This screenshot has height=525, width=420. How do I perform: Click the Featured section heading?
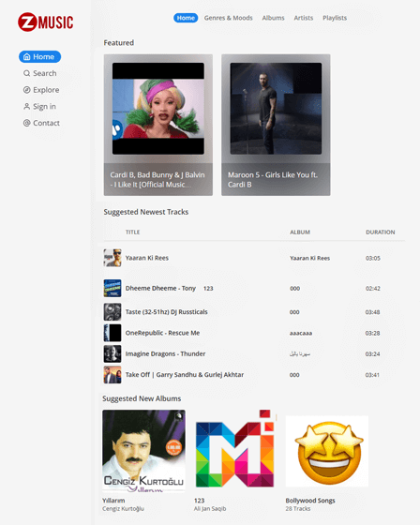coord(118,43)
